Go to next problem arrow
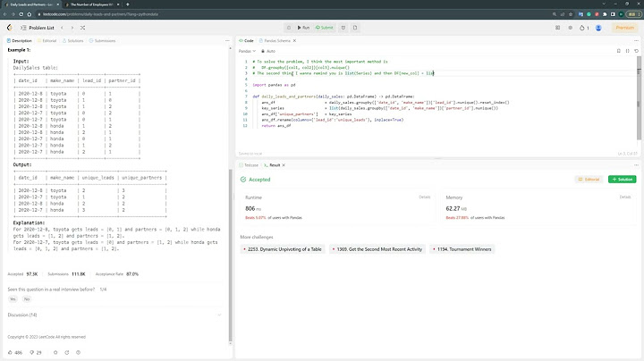644x361 pixels. pyautogui.click(x=72, y=28)
